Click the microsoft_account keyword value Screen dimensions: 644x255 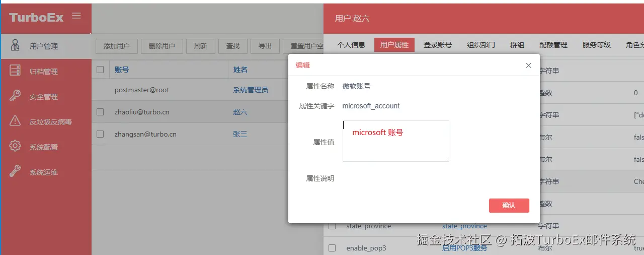click(x=371, y=106)
